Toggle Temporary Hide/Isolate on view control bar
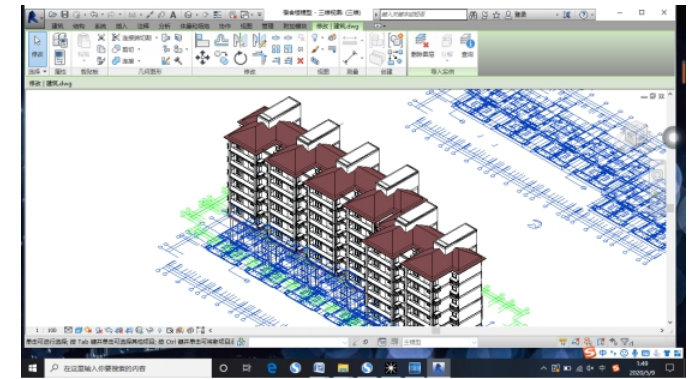This screenshot has width=691, height=379. [x=150, y=330]
